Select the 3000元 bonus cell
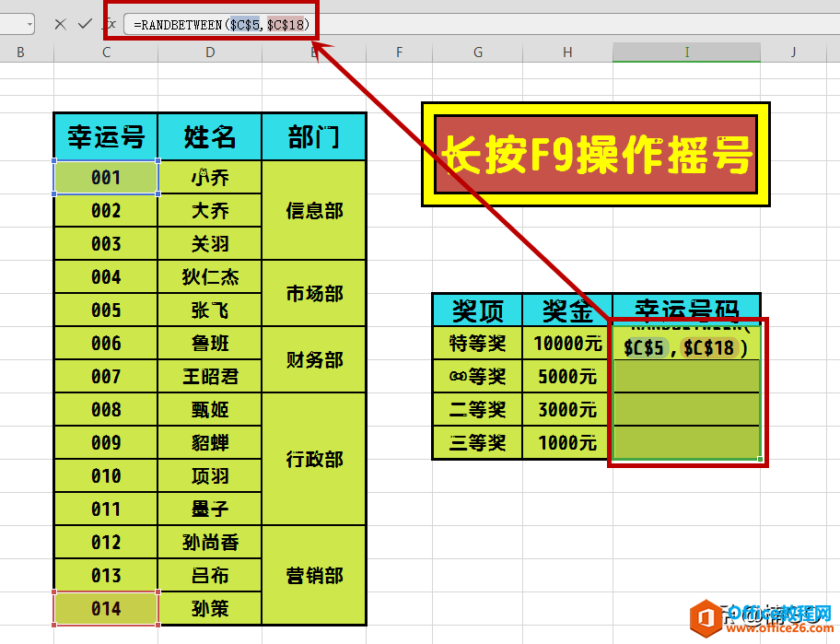The height and width of the screenshot is (644, 840). (567, 410)
